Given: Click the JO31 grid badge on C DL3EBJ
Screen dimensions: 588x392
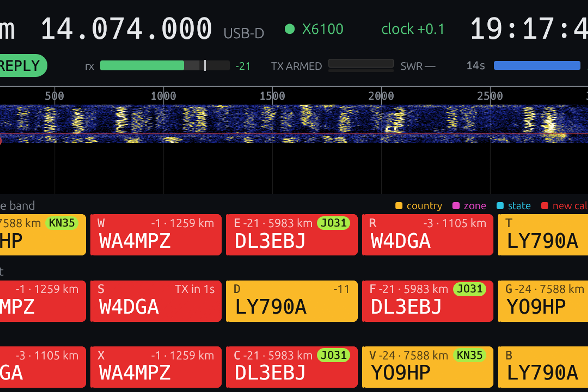Looking at the screenshot, I should tap(334, 355).
